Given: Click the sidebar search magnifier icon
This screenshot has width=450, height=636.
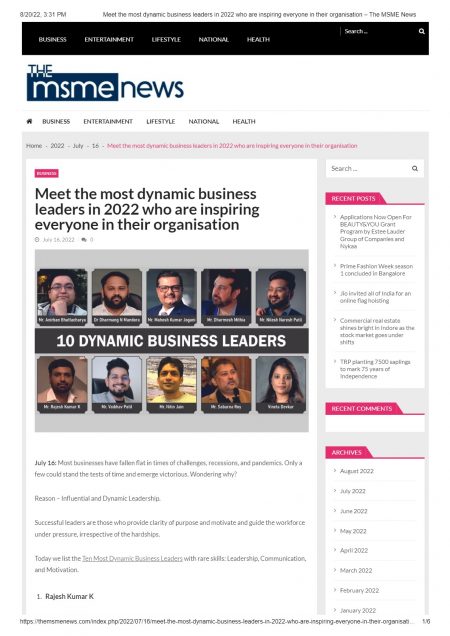Looking at the screenshot, I should tap(415, 168).
